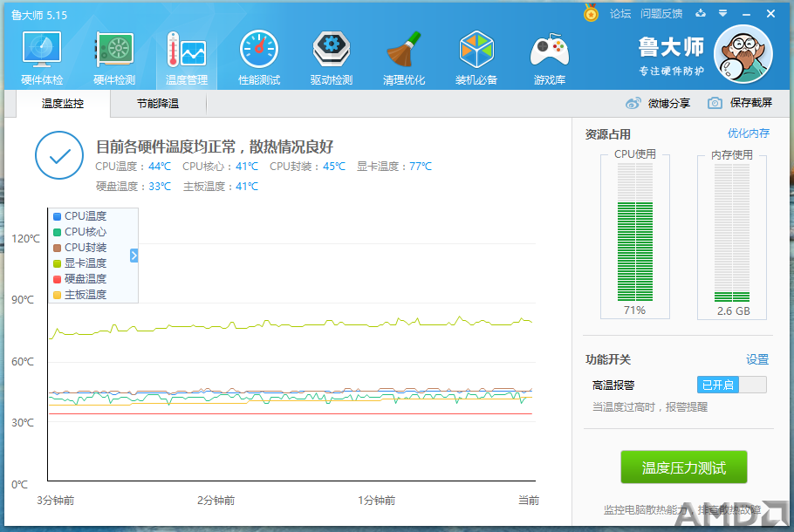The height and width of the screenshot is (532, 794).
Task: Click the blue checkmark status circle
Action: [59, 155]
